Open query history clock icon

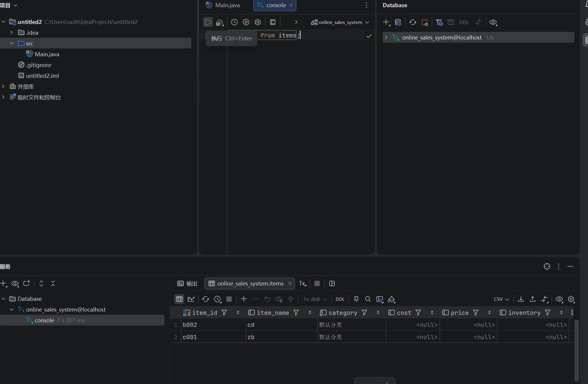click(234, 22)
